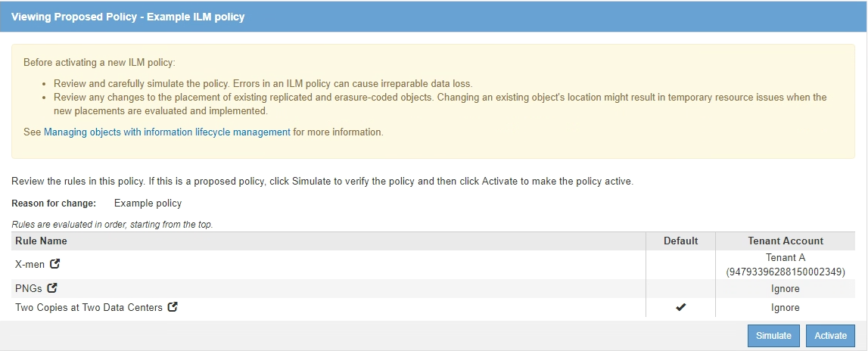Click the Default column header
The image size is (868, 351).
pos(680,241)
